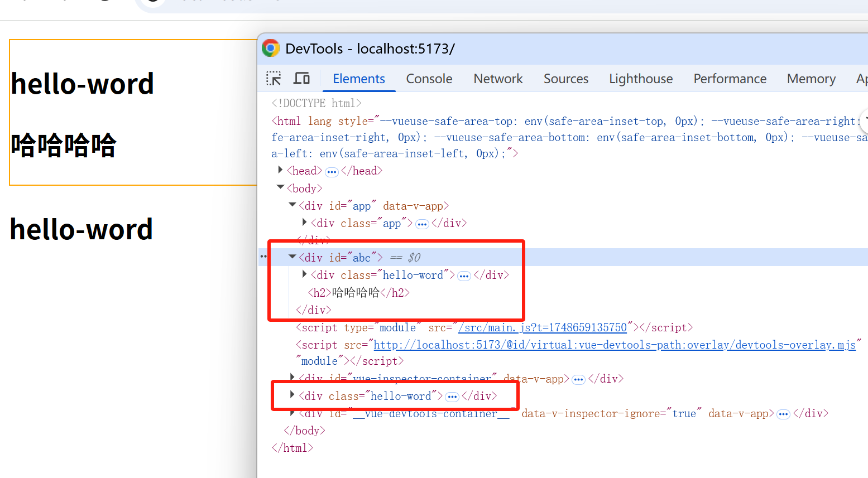Click hello-word heading inside orange box
The image size is (868, 478).
coord(82,84)
